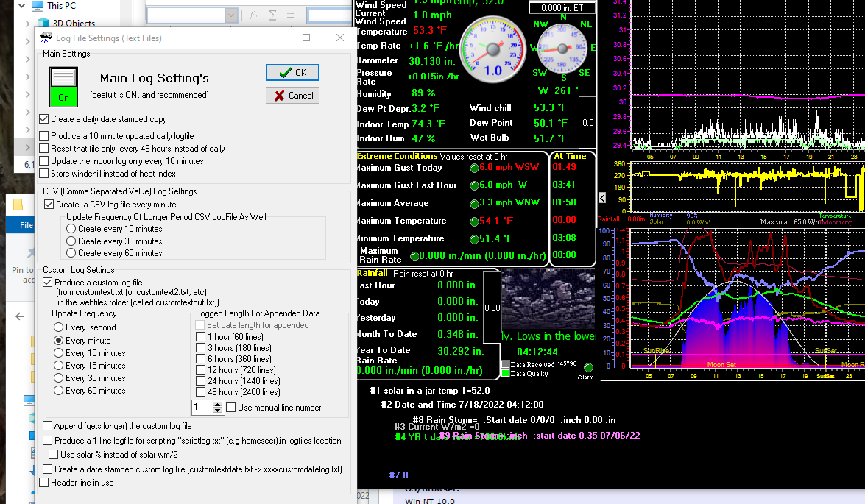865x504 pixels.
Task: Expand the 3D Objects tree node
Action: pos(27,24)
